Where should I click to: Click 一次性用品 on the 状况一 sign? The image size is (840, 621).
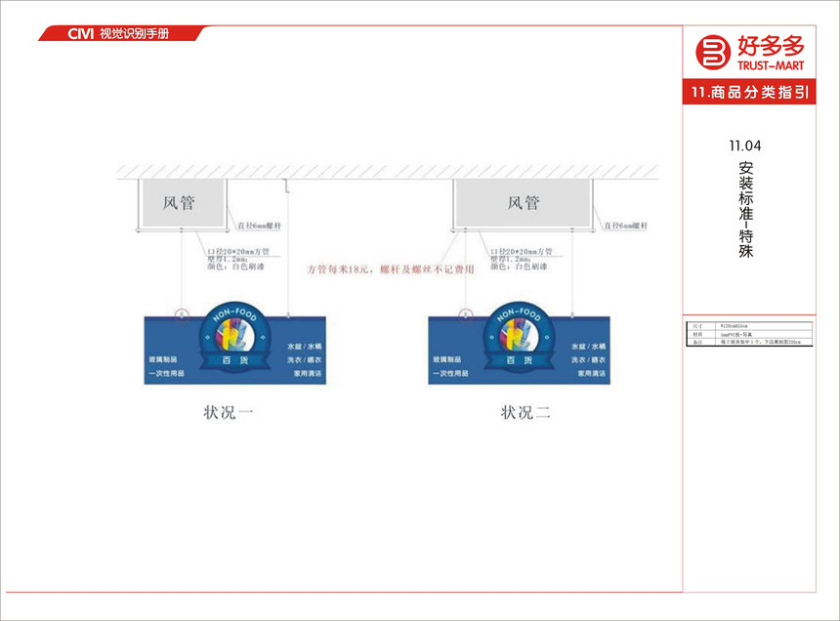coord(166,373)
